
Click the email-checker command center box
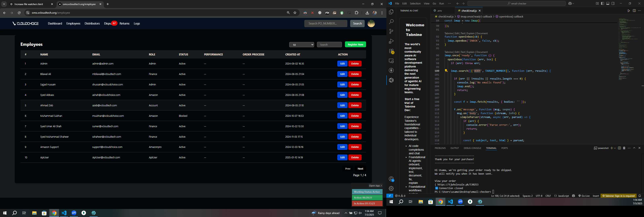516,3
